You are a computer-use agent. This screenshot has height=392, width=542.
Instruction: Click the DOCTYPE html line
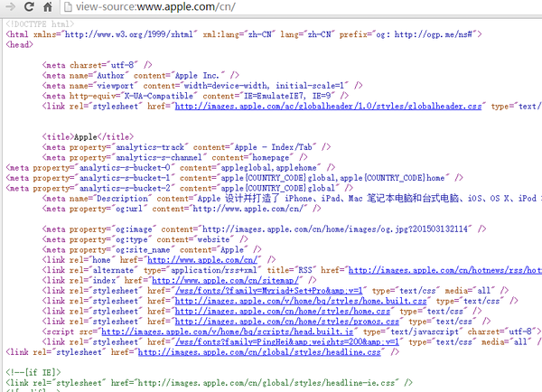pyautogui.click(x=40, y=23)
